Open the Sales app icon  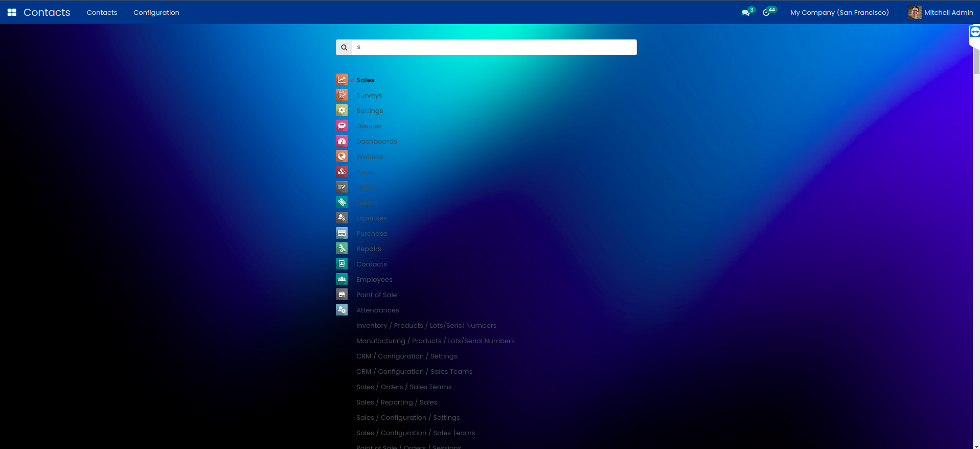point(341,80)
